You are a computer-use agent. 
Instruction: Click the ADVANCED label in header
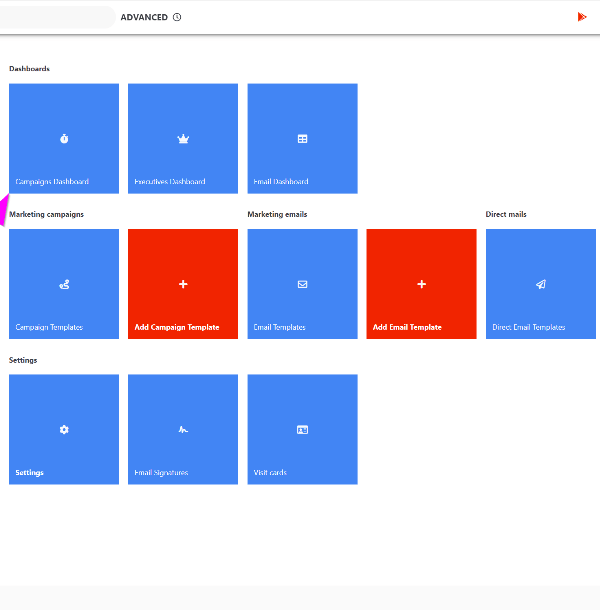coord(144,17)
